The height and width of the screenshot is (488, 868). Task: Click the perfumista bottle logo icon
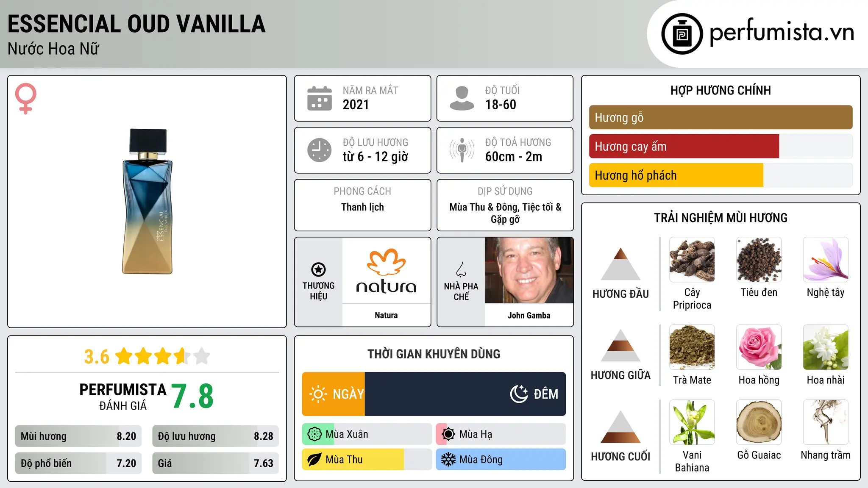click(682, 34)
